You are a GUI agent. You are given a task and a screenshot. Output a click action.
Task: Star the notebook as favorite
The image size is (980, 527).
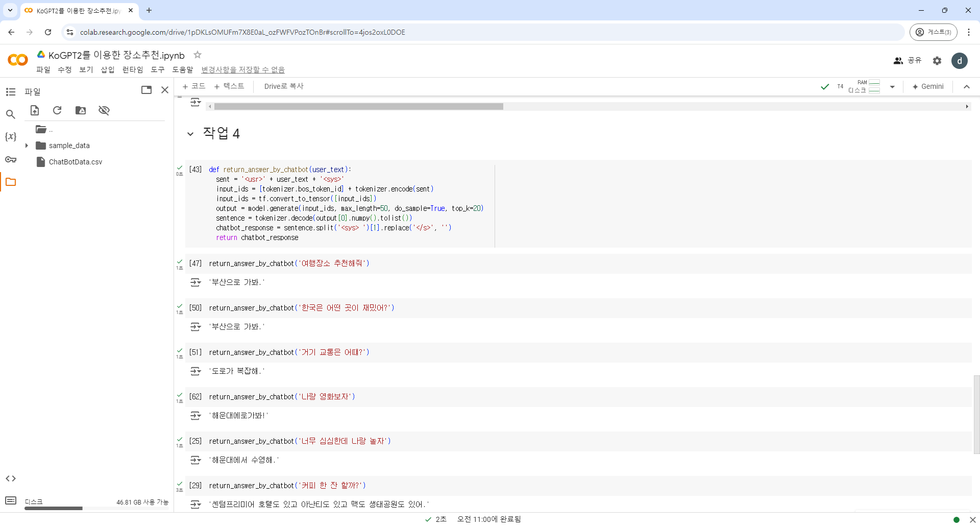tap(198, 55)
